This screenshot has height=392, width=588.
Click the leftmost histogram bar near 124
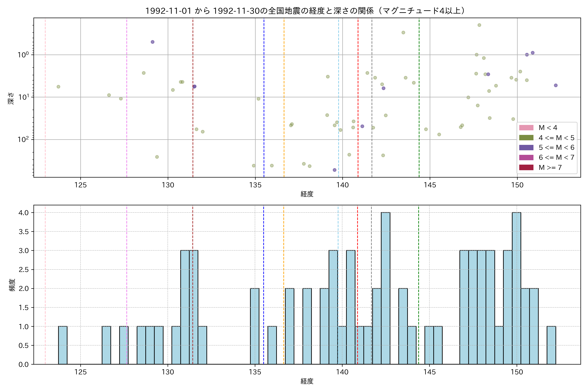tap(63, 345)
